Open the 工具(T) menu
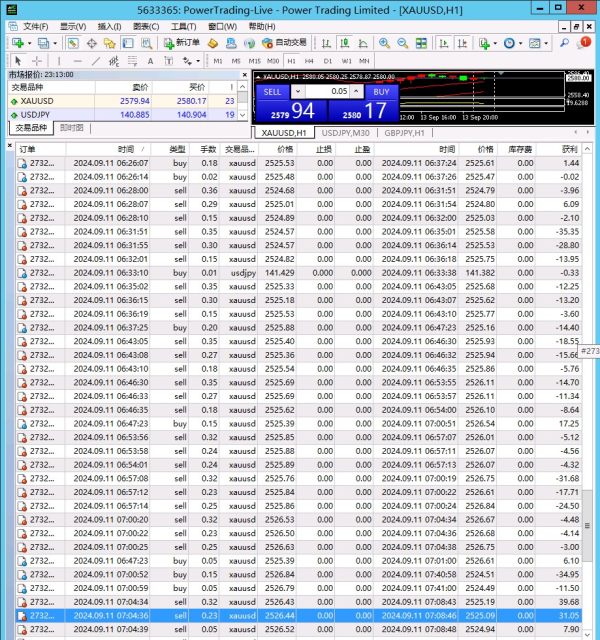The image size is (600, 640). click(184, 27)
